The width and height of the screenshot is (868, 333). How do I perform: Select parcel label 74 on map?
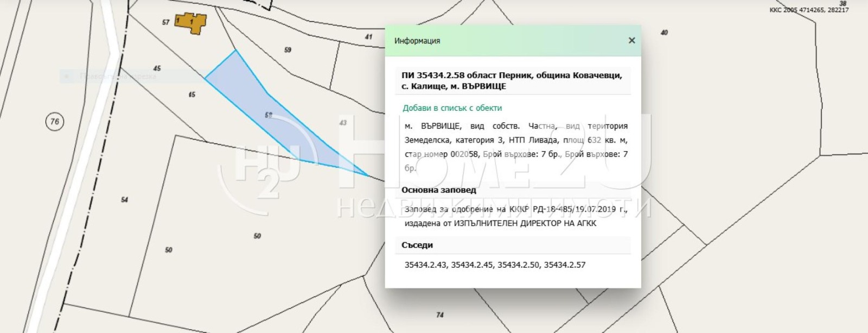(440, 315)
